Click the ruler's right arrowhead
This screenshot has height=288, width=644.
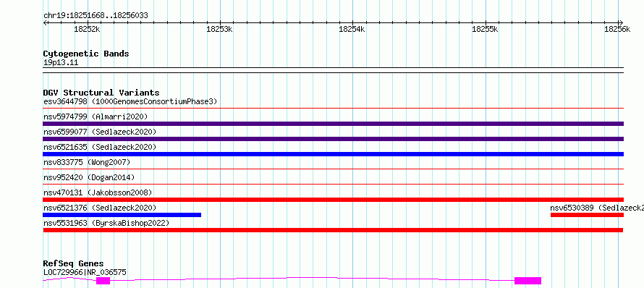click(x=622, y=22)
